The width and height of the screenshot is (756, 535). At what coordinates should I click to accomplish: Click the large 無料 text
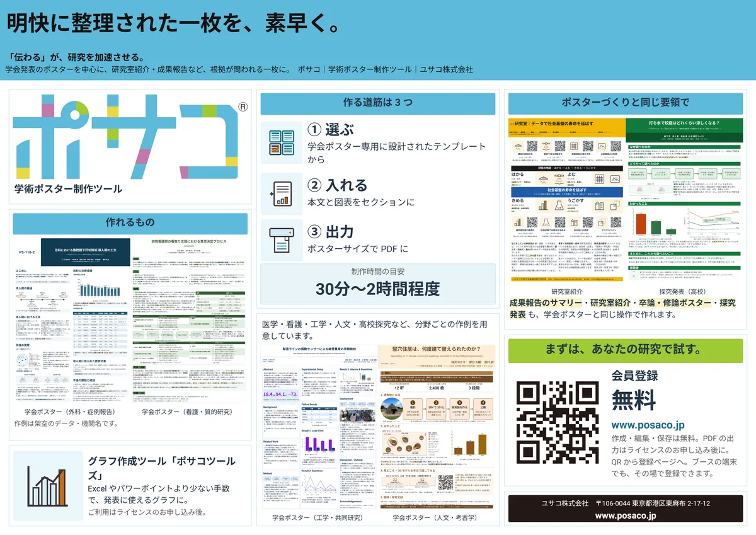634,400
